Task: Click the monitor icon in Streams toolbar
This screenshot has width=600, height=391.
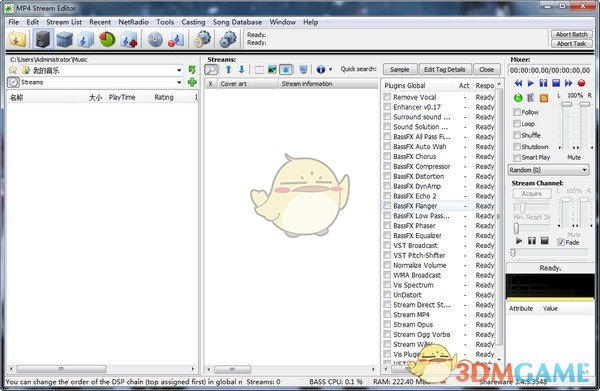Action: pyautogui.click(x=303, y=70)
